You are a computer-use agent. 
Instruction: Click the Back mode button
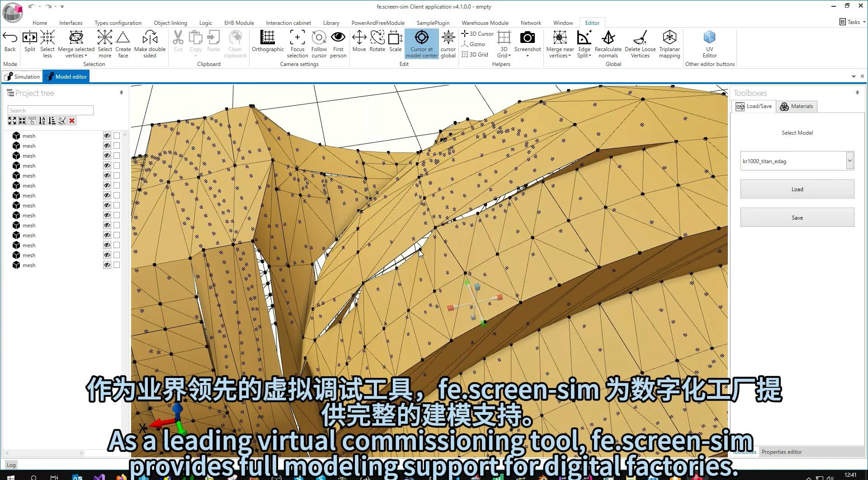point(10,42)
